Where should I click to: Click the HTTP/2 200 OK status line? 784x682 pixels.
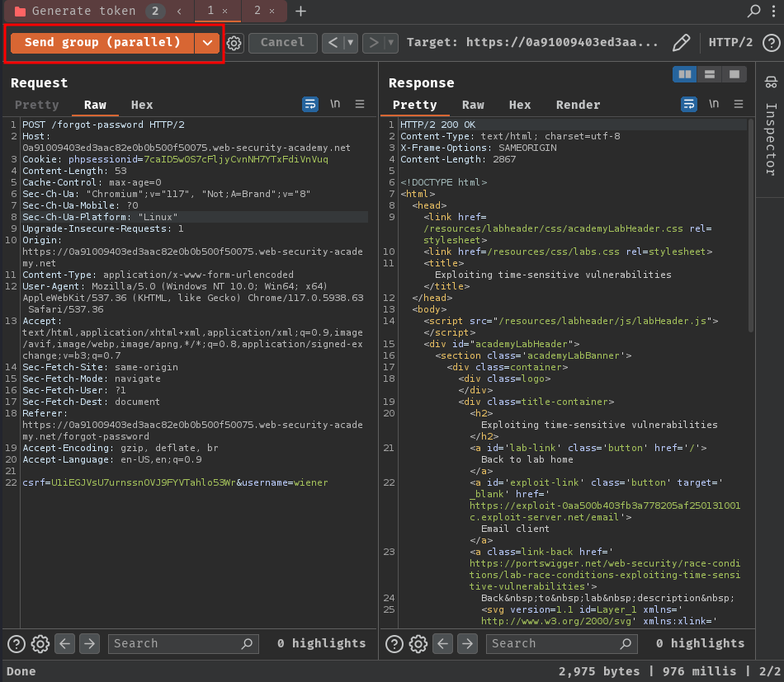[438, 125]
